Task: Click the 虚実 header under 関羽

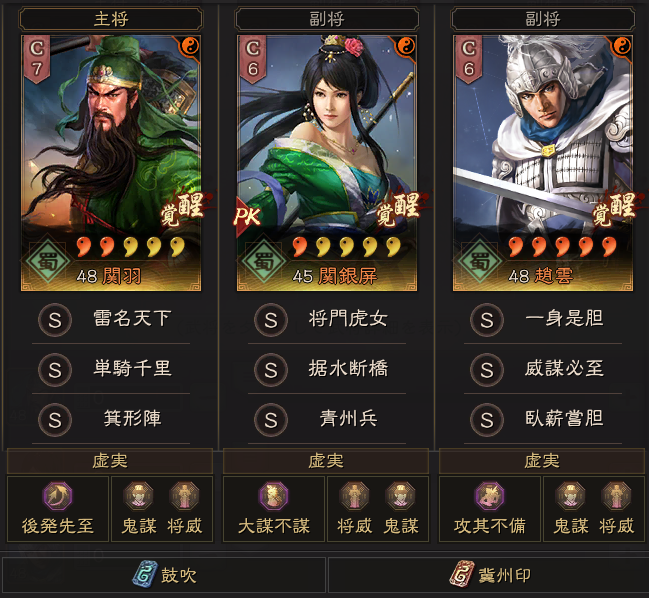Action: click(110, 461)
